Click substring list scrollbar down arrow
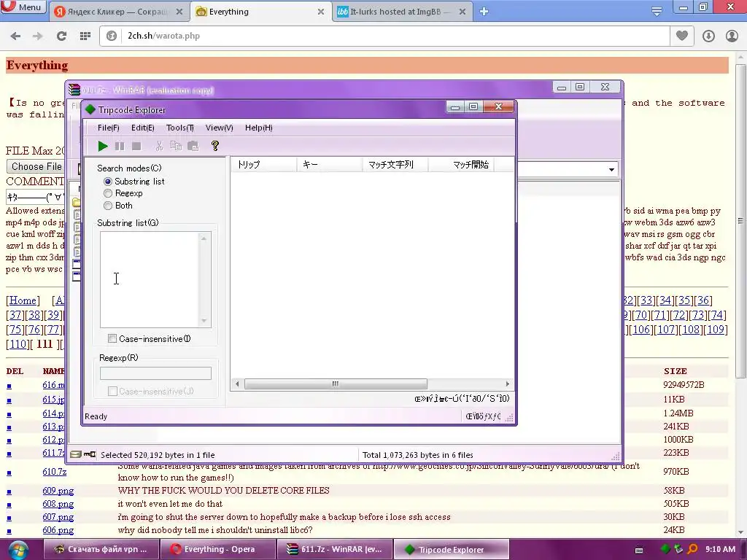This screenshot has width=747, height=560. (204, 321)
